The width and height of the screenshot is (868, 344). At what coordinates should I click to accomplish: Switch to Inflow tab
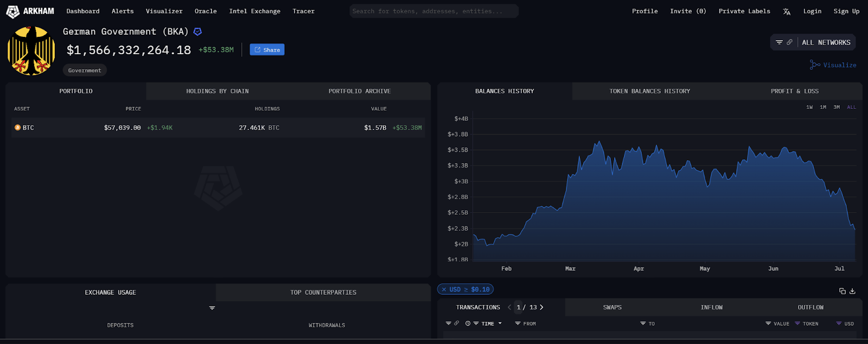(711, 307)
